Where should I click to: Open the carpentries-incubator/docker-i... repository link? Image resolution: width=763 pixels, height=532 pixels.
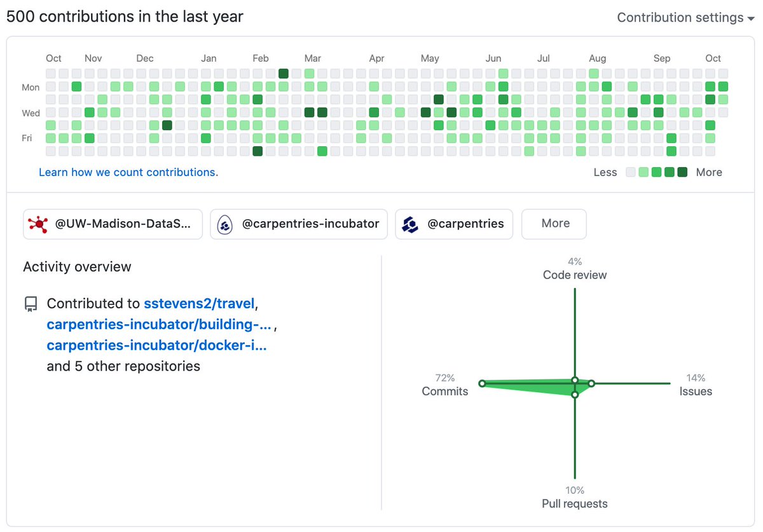click(156, 346)
